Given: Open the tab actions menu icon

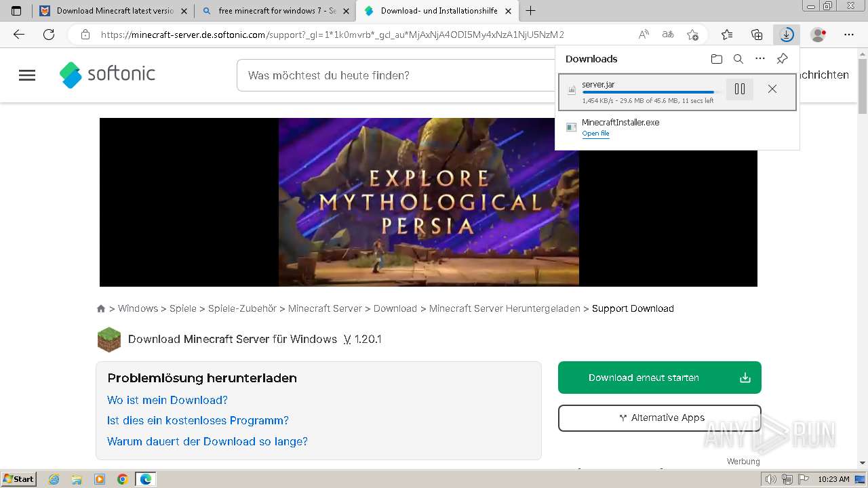Looking at the screenshot, I should [16, 11].
